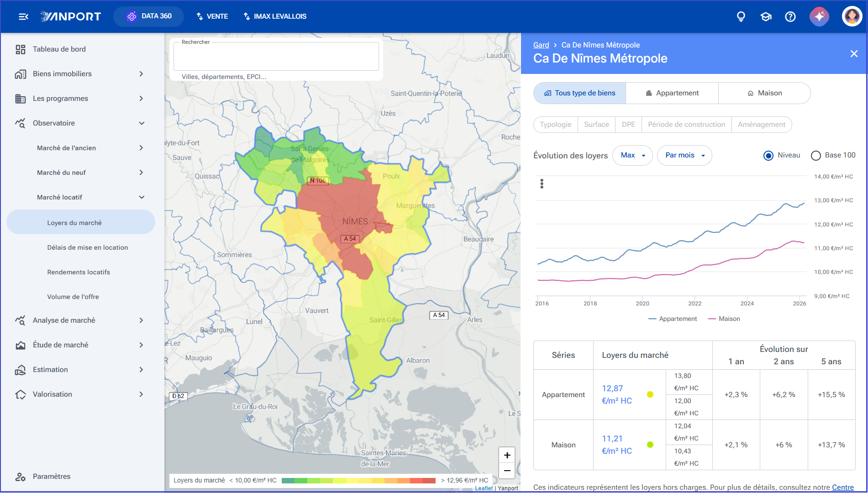Click the Rechercher search field
This screenshot has width=868, height=493.
pyautogui.click(x=276, y=57)
